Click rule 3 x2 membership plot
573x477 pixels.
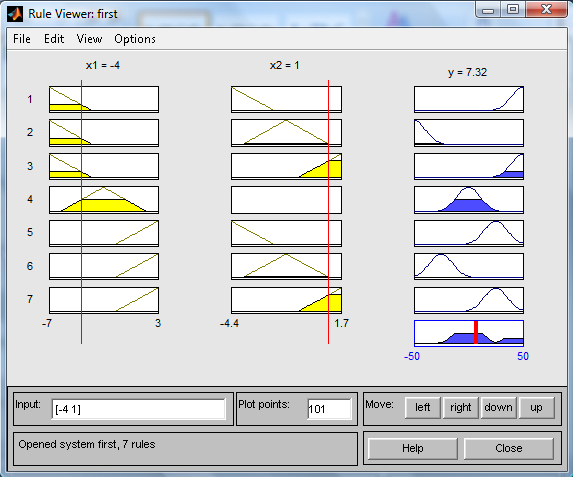(286, 166)
